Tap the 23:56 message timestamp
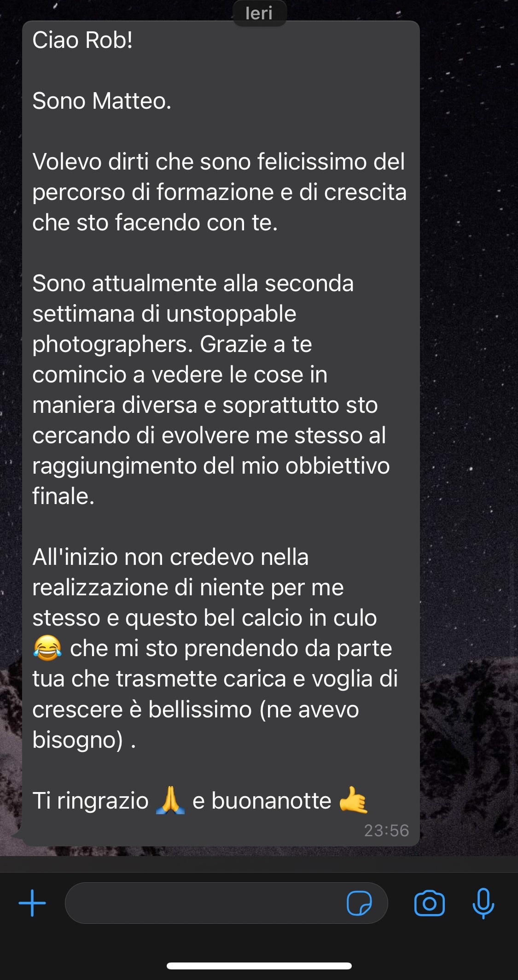The height and width of the screenshot is (980, 518). (386, 830)
